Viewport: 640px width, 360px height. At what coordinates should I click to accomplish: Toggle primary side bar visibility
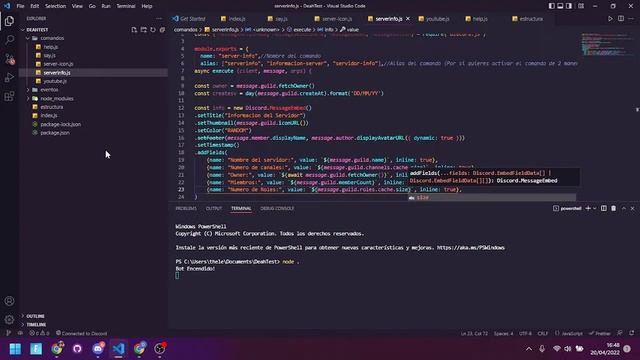pos(551,6)
